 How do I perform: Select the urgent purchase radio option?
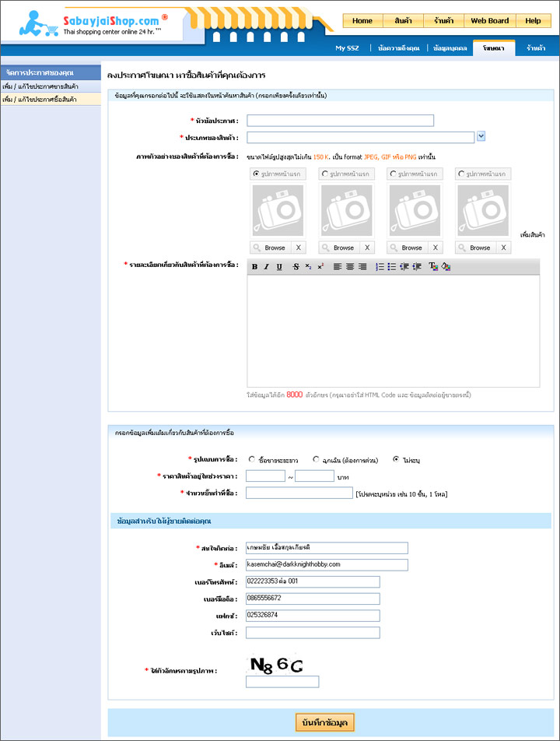(x=317, y=459)
